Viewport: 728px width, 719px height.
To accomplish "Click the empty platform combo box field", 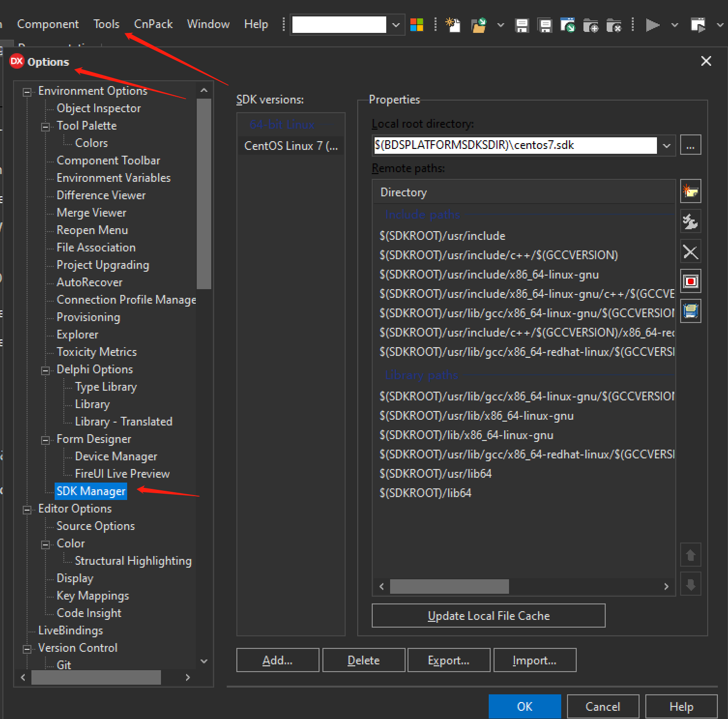I will pos(339,25).
